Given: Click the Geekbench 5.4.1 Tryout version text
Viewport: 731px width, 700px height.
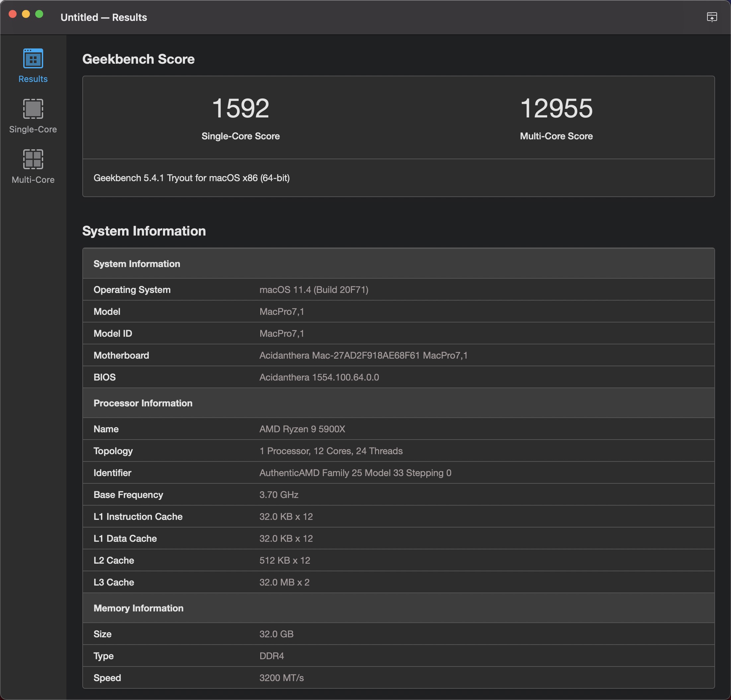Looking at the screenshot, I should pos(191,178).
